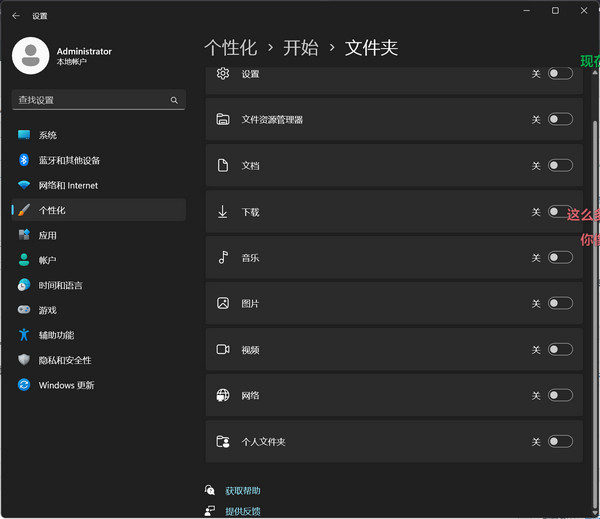This screenshot has width=600, height=519.
Task: Click the Wi-Fi icon for 网络和 Internet
Action: 24,185
